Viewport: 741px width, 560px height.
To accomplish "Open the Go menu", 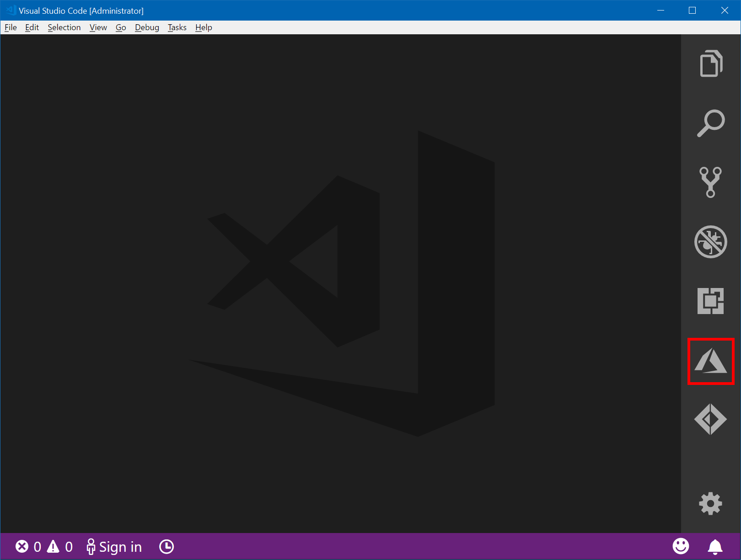I will pos(121,27).
